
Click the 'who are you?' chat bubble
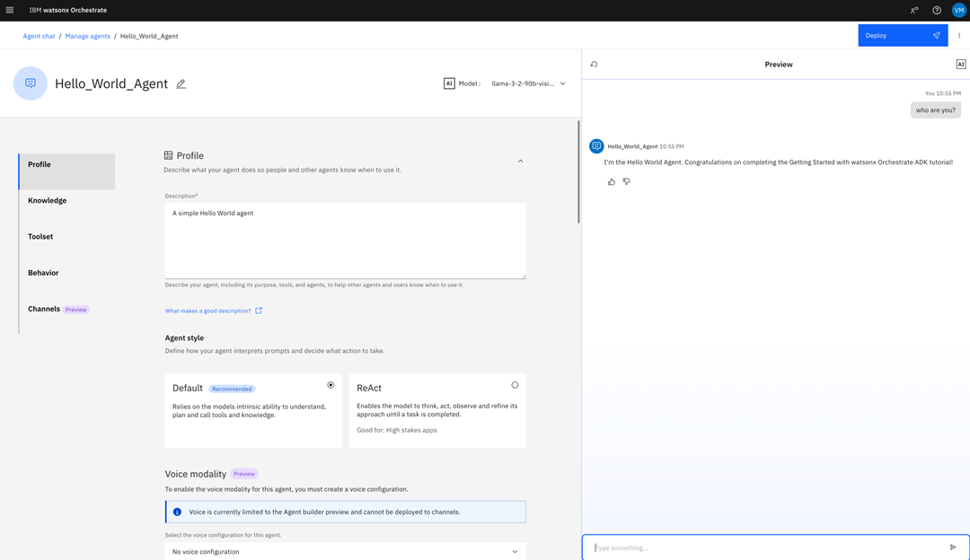(x=935, y=110)
